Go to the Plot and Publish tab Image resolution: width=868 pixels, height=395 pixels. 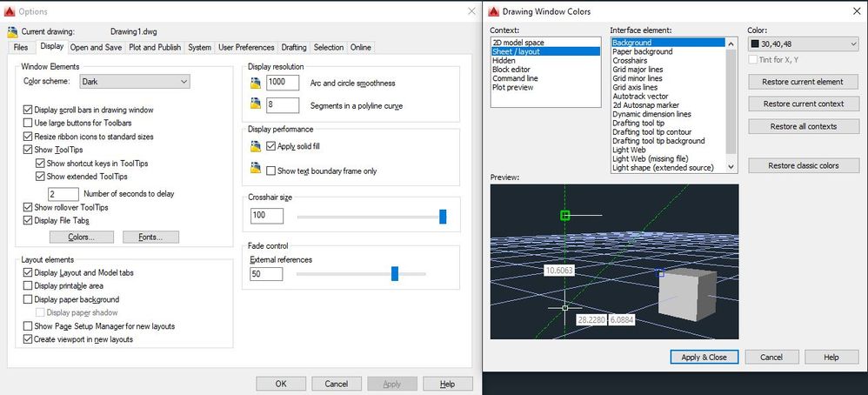coord(155,48)
